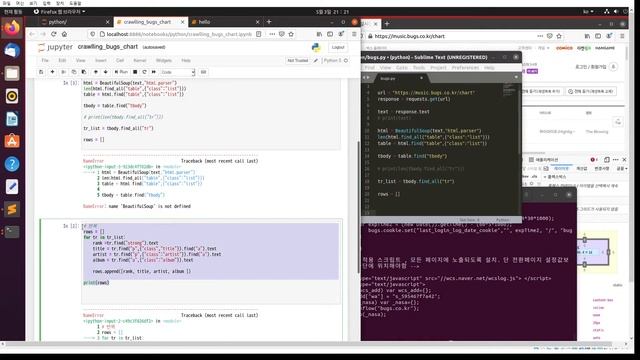
Task: Toggle responsive design mode icon in devtools
Action: [607, 160]
